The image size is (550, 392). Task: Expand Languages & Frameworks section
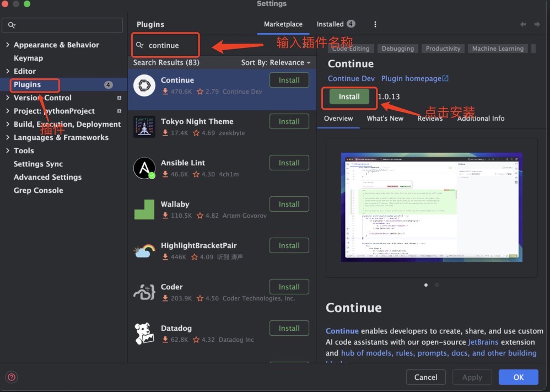(x=8, y=137)
